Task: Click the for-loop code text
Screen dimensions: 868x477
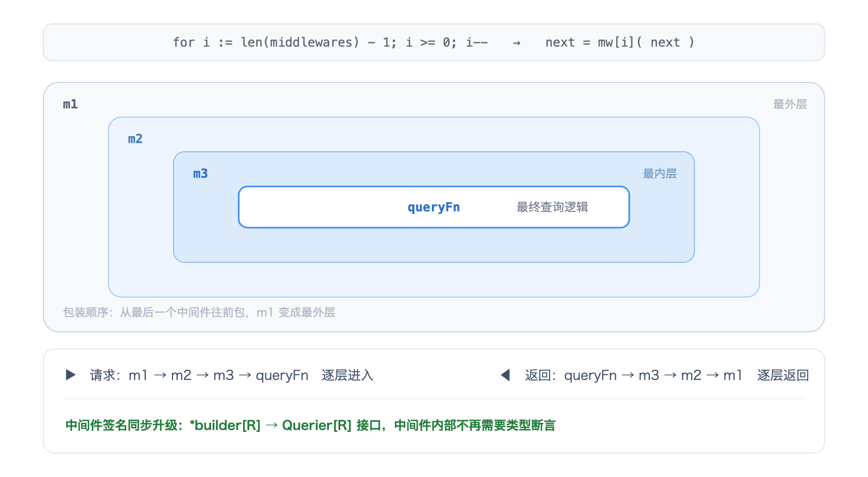Action: 330,42
